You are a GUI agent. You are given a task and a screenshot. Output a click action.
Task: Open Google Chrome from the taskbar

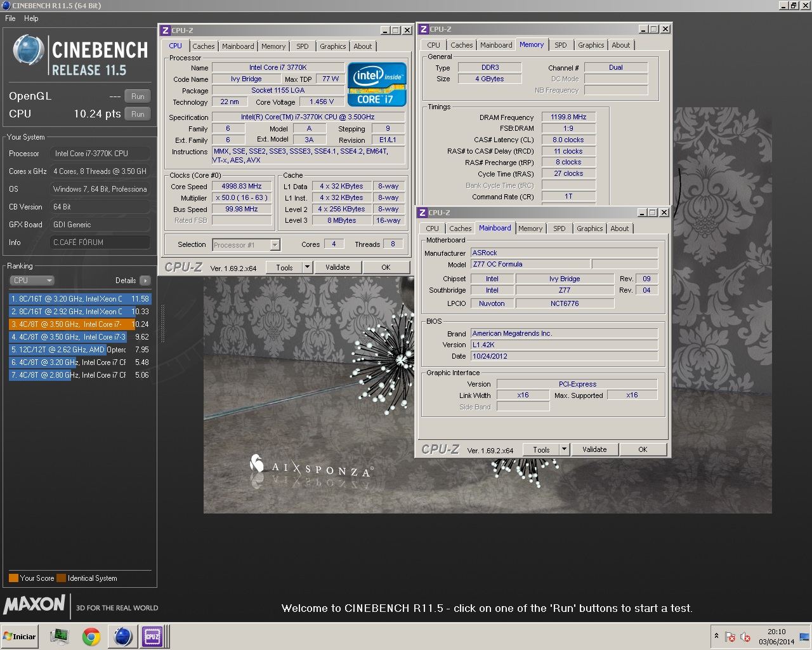point(91,637)
